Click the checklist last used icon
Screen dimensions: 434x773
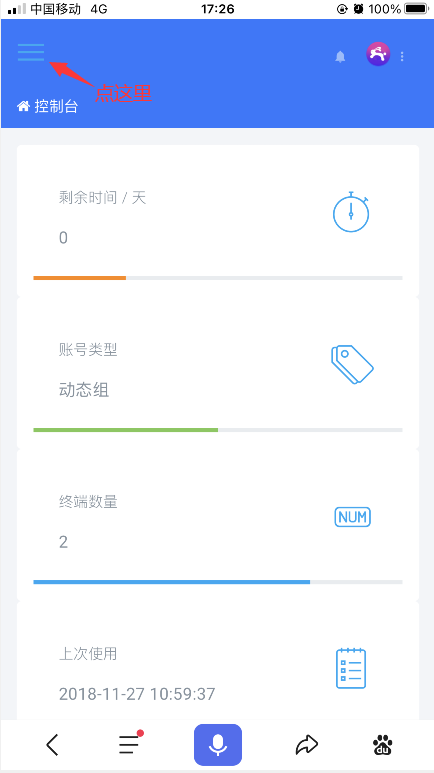click(x=351, y=668)
